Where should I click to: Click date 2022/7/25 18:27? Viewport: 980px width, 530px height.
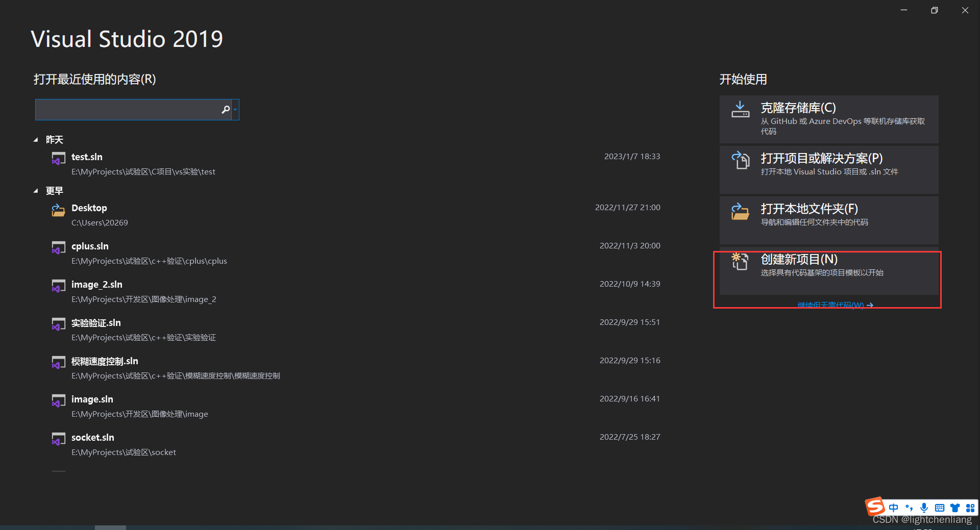630,437
